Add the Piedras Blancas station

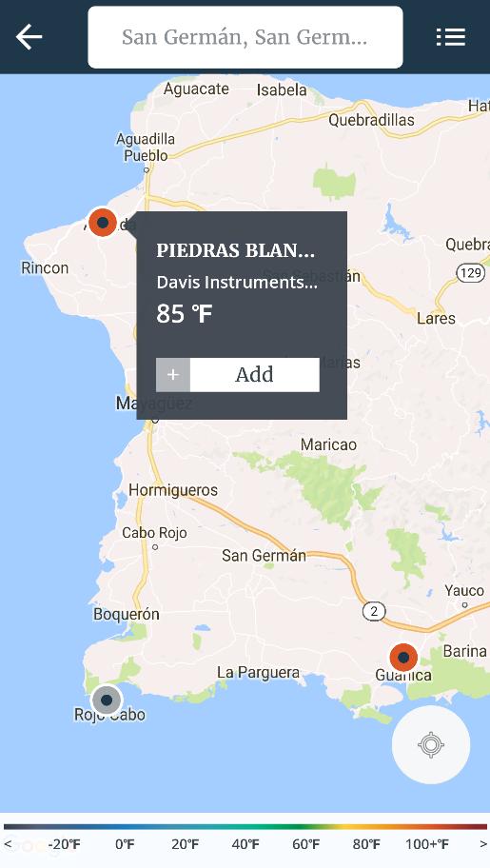tap(238, 375)
